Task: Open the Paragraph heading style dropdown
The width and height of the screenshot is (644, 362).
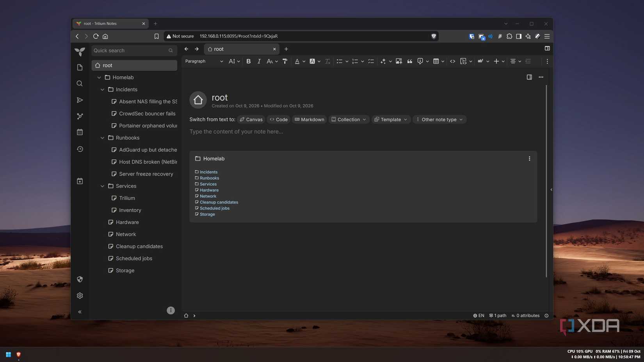Action: [x=204, y=61]
